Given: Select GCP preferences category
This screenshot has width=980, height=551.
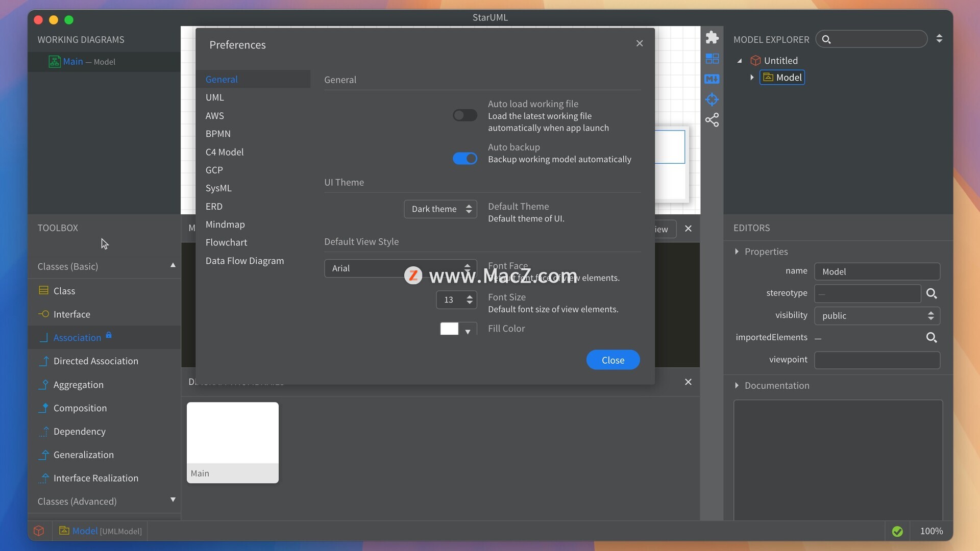Looking at the screenshot, I should coord(253,170).
